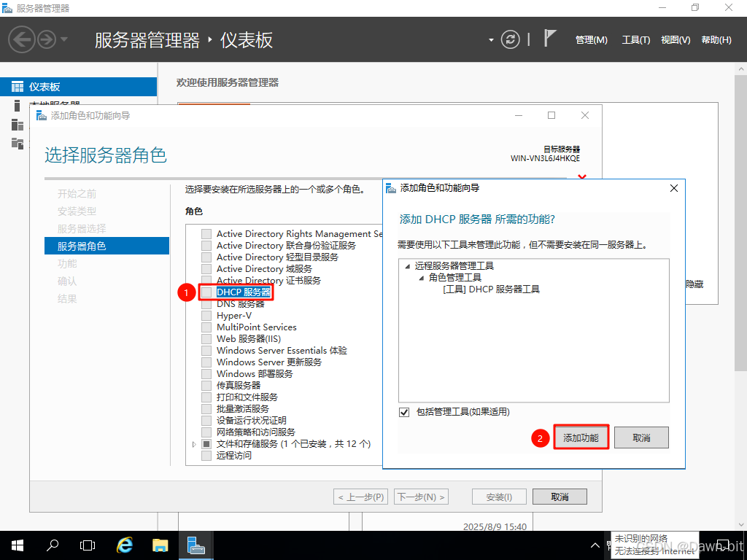The height and width of the screenshot is (560, 747).
Task: Select 网络策略和访问服务 in roles list
Action: pyautogui.click(x=256, y=432)
